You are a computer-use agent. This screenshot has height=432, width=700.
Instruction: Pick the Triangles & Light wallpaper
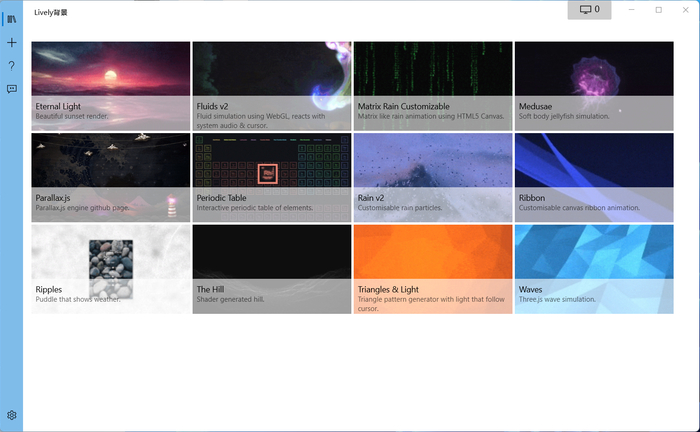[x=433, y=269]
